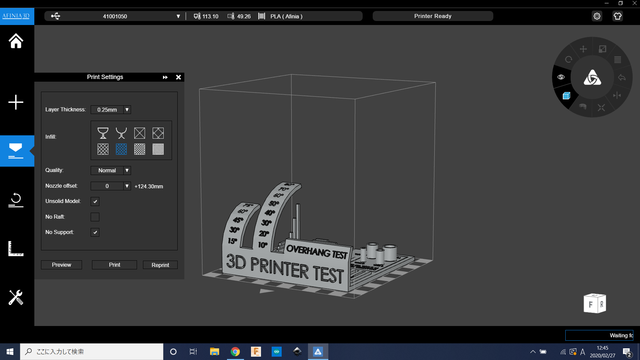Select the Mirror tool in wheel
This screenshot has width=640, height=360.
[x=617, y=95]
